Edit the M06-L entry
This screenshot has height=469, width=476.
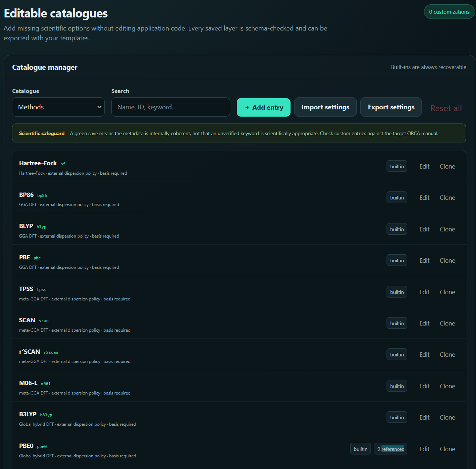tap(424, 386)
